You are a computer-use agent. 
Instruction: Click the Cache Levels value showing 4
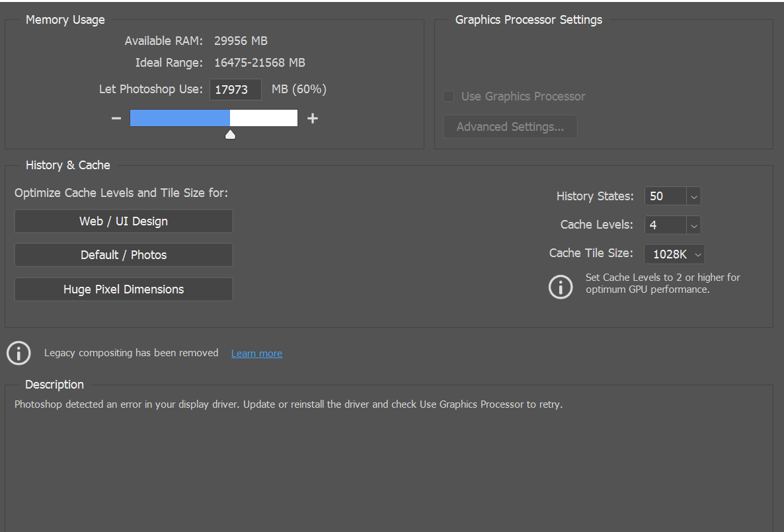click(x=664, y=225)
